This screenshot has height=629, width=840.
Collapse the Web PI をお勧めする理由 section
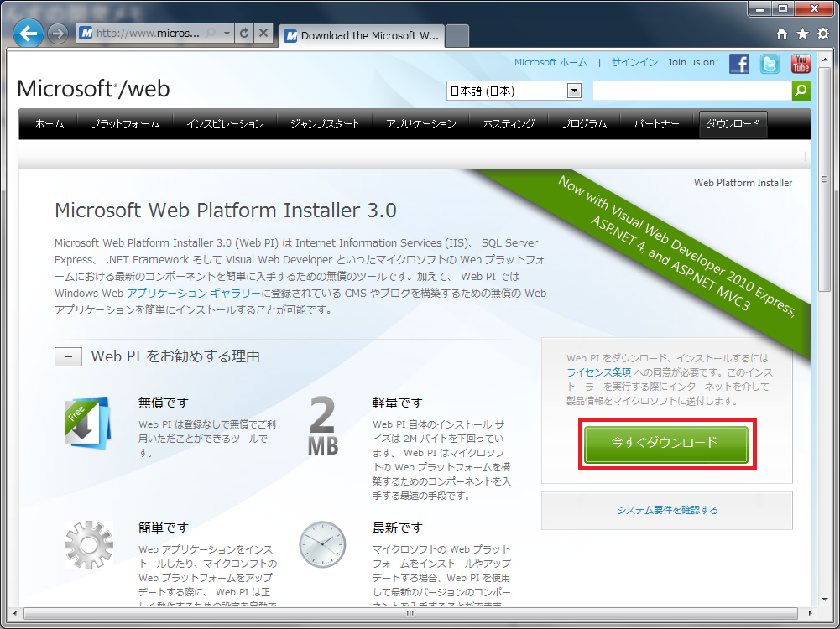tap(69, 356)
